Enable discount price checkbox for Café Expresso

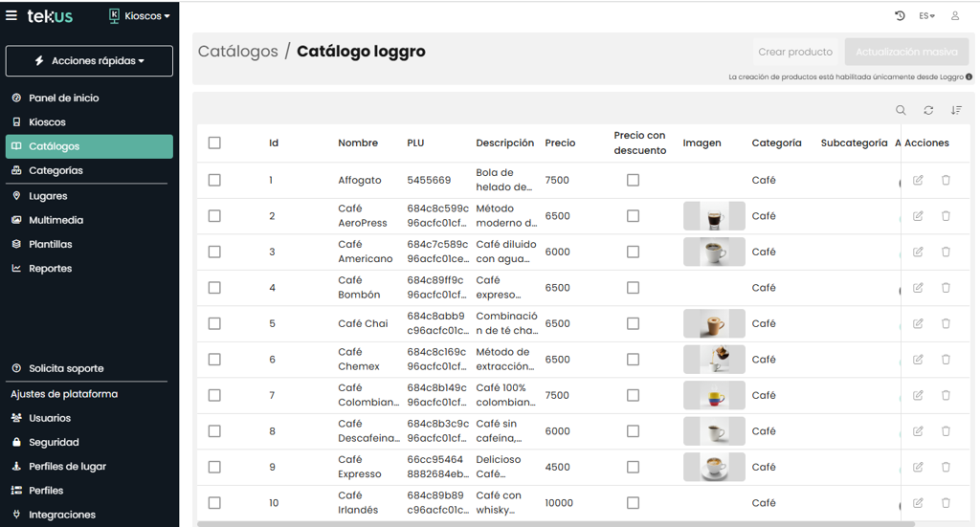[633, 467]
